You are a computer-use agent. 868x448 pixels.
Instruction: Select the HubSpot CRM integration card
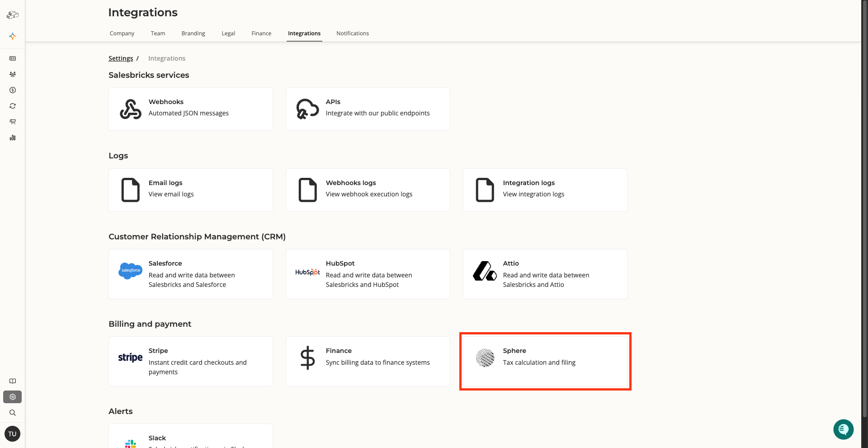click(368, 274)
